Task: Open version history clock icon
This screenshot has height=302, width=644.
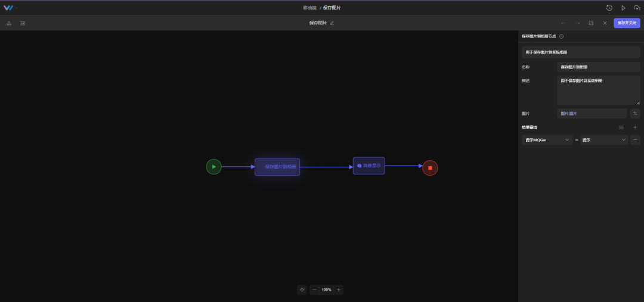Action: click(x=609, y=8)
